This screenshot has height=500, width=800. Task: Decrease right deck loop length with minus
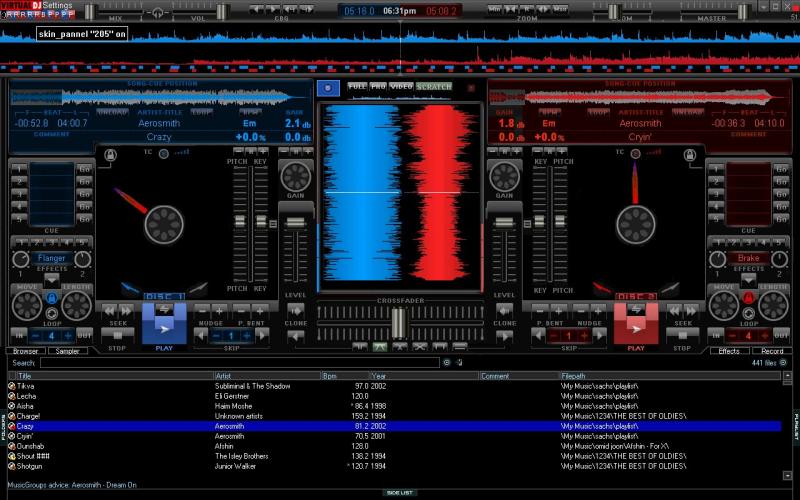[733, 336]
